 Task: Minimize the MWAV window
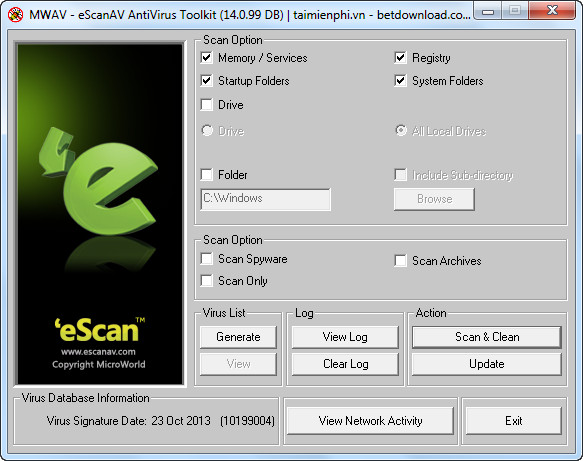pyautogui.click(x=488, y=11)
